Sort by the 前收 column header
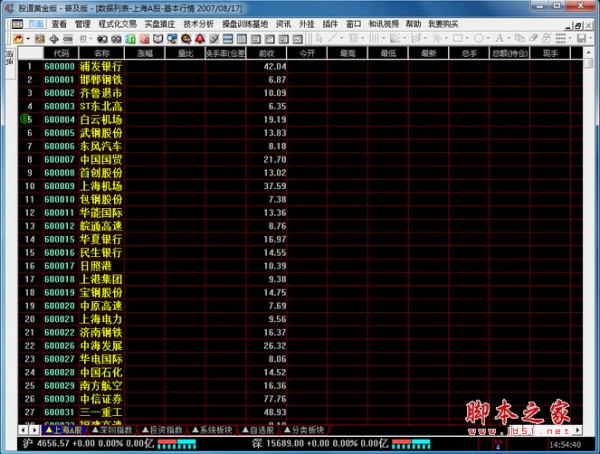Screen dimensions: 600x454 click(267, 53)
